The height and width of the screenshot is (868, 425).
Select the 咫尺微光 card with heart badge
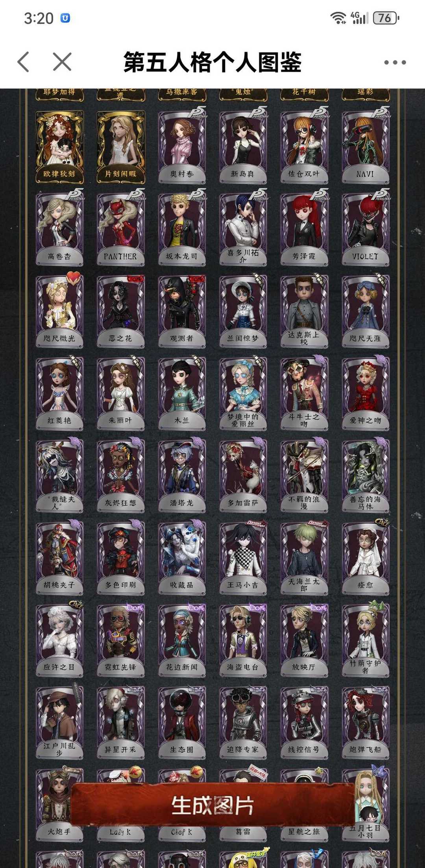(59, 312)
